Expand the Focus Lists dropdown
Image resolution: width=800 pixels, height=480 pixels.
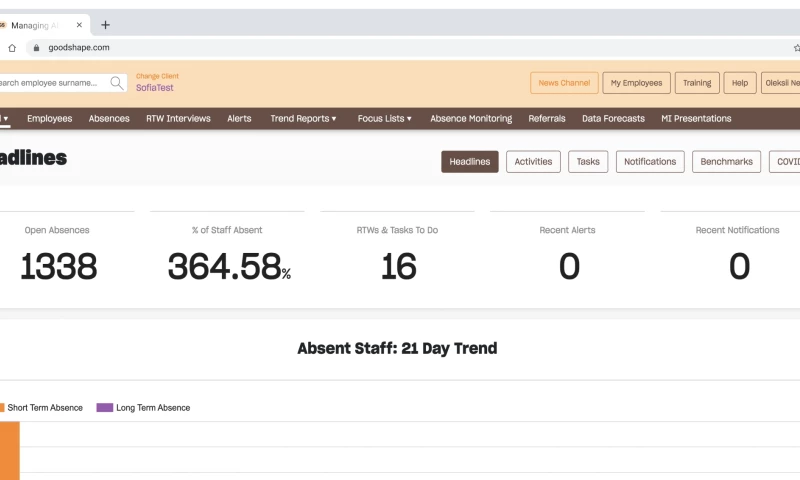click(384, 118)
